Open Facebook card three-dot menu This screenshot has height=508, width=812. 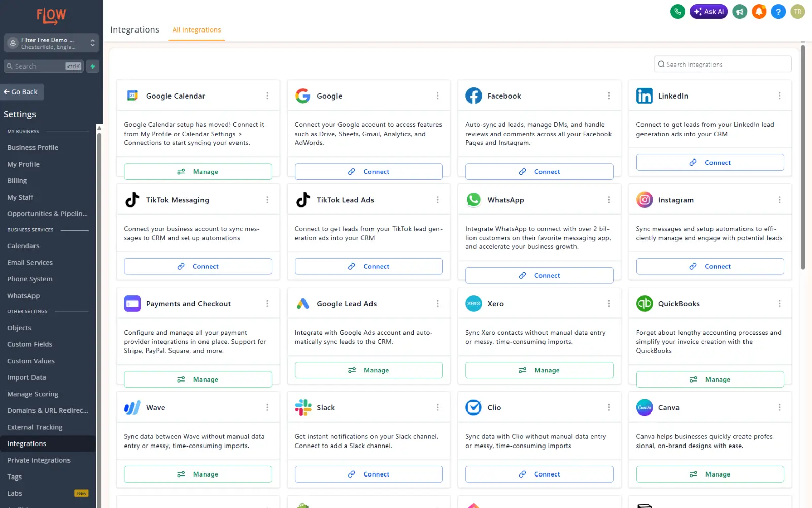coord(609,96)
